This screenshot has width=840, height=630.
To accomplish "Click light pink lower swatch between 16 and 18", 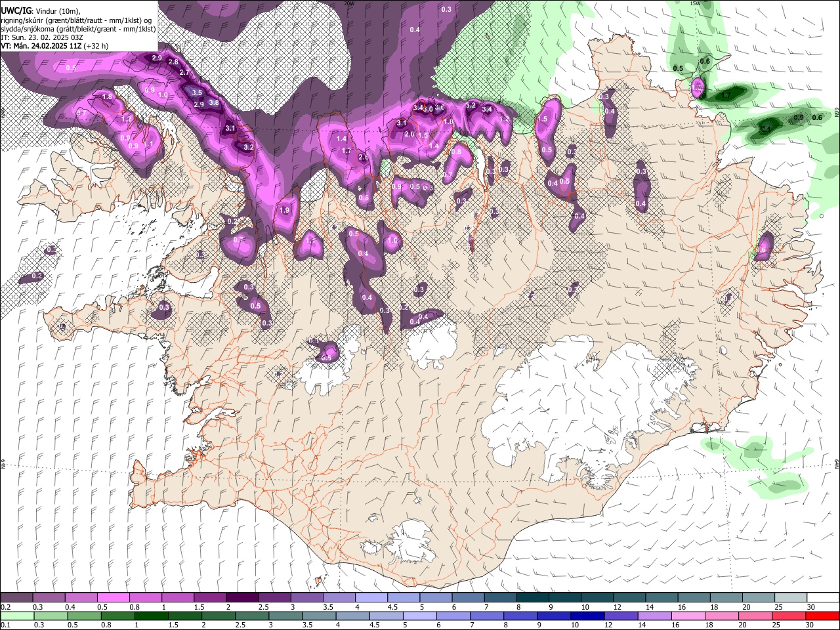I will (x=688, y=616).
